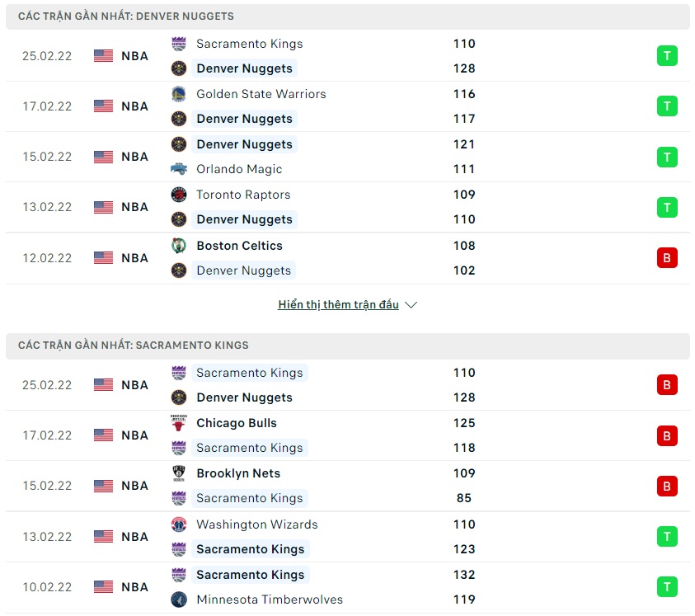This screenshot has height=616, width=695.
Task: Click the Washington Wizards team logo
Action: coord(179,524)
